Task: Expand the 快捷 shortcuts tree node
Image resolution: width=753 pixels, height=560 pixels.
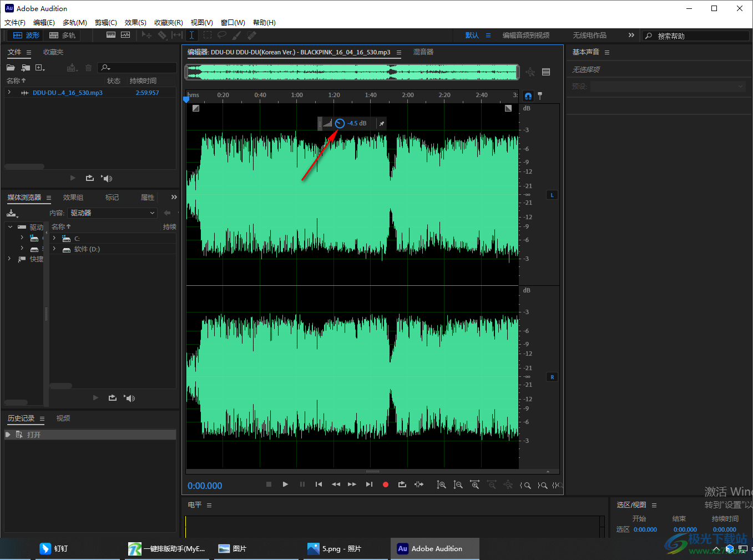Action: coord(9,259)
